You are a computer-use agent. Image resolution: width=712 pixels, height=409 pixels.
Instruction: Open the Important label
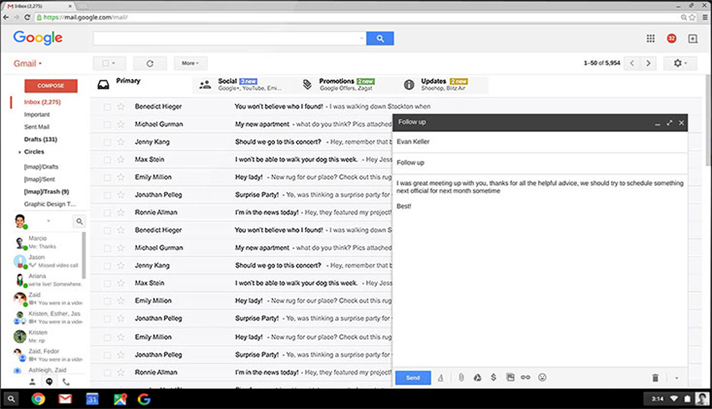click(37, 115)
